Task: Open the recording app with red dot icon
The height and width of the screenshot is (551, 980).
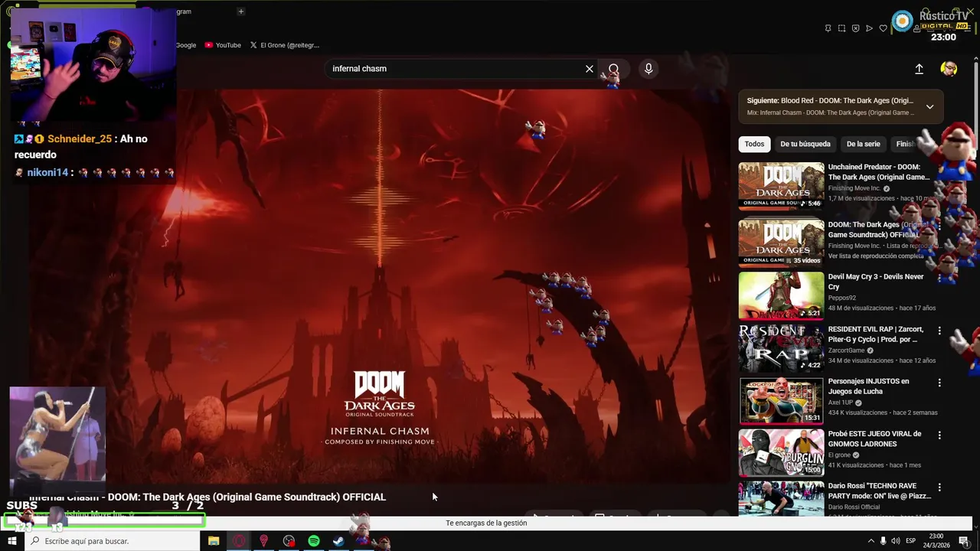Action: click(289, 541)
